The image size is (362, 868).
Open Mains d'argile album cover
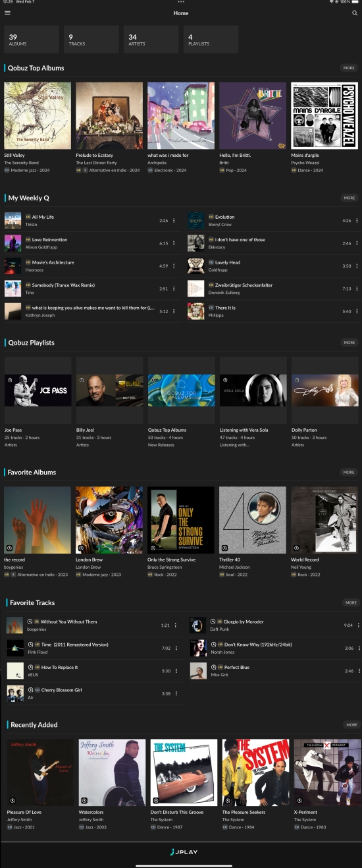point(324,115)
